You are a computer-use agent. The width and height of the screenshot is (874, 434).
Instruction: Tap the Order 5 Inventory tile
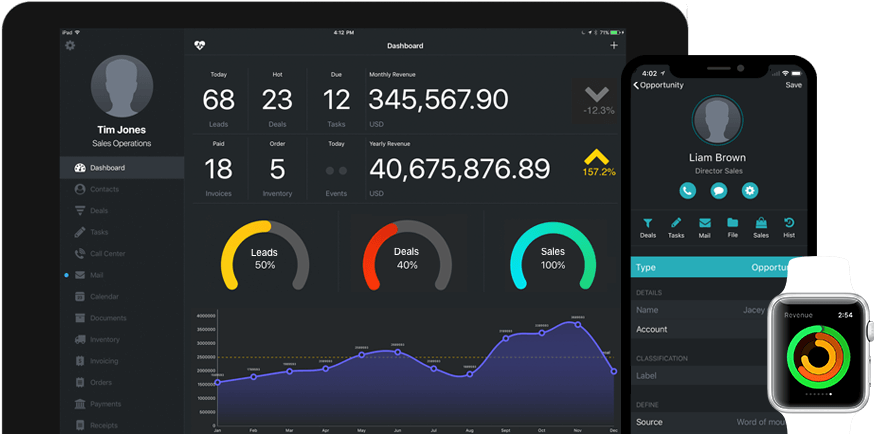[x=277, y=168]
